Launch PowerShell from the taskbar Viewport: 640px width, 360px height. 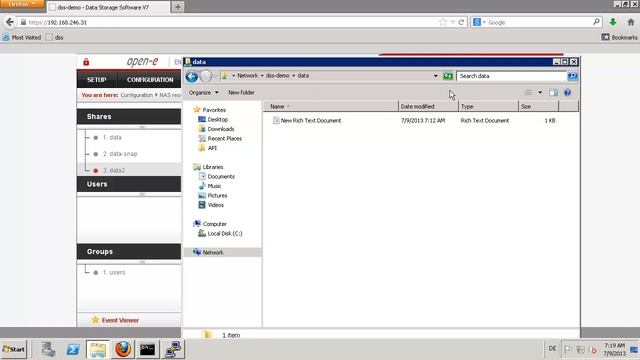tap(73, 349)
